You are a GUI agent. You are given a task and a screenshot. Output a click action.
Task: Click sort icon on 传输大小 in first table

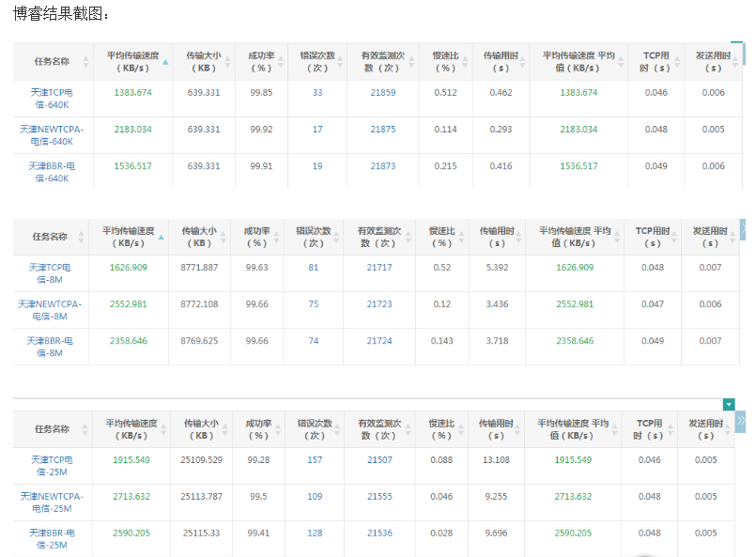click(x=228, y=62)
